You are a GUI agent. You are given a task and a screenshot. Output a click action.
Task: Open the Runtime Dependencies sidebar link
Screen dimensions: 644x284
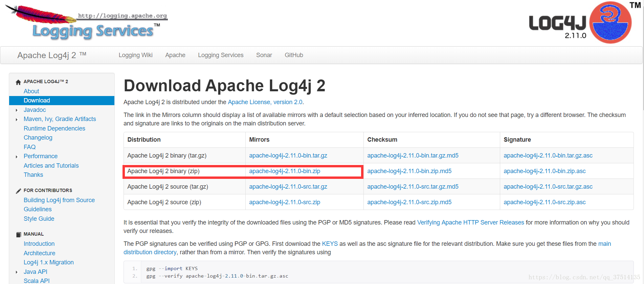(54, 128)
